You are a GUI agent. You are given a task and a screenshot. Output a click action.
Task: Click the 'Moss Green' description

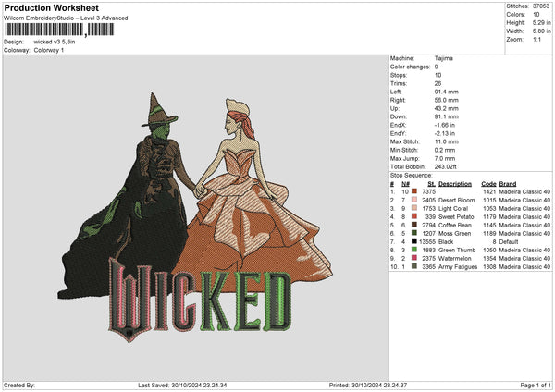coord(454,234)
